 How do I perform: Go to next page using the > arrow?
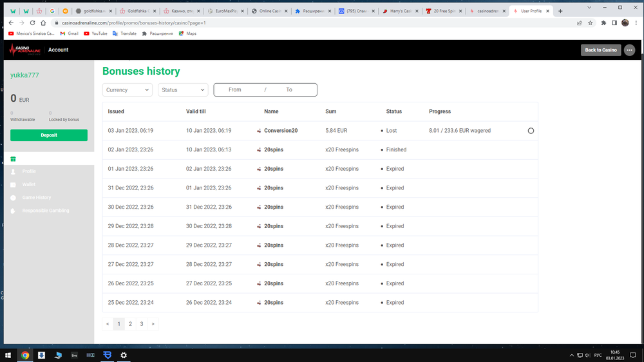tap(153, 324)
